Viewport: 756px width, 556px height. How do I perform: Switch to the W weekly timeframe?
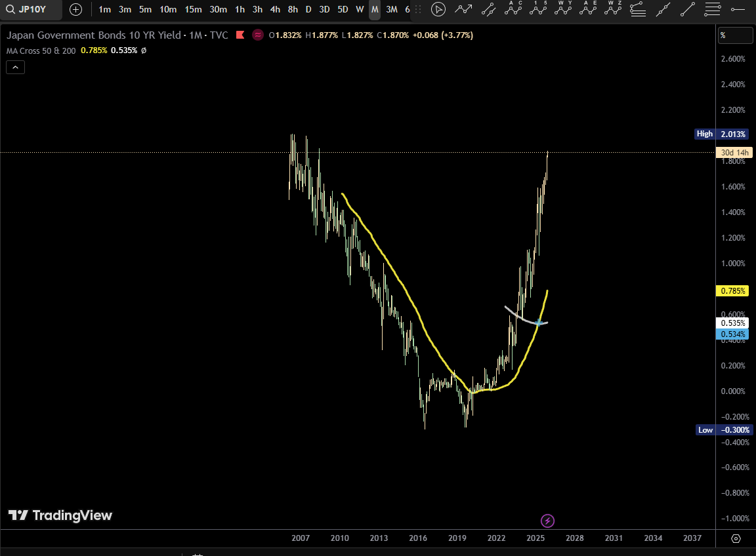[x=360, y=9]
